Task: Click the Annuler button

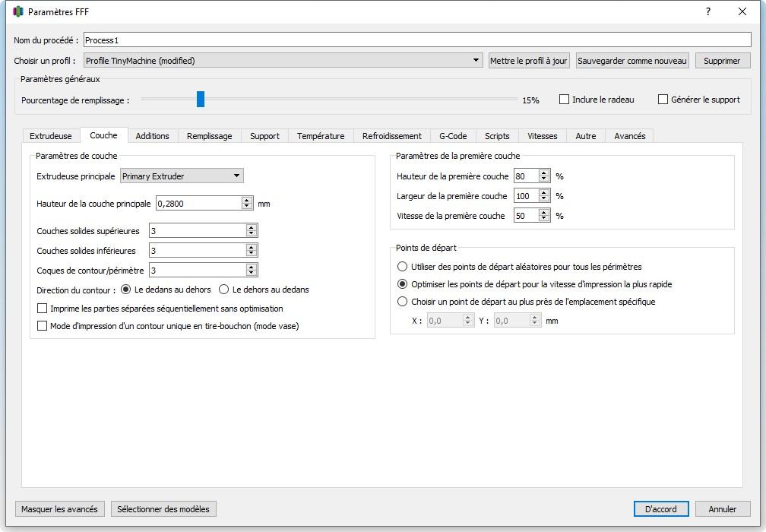Action: click(723, 509)
